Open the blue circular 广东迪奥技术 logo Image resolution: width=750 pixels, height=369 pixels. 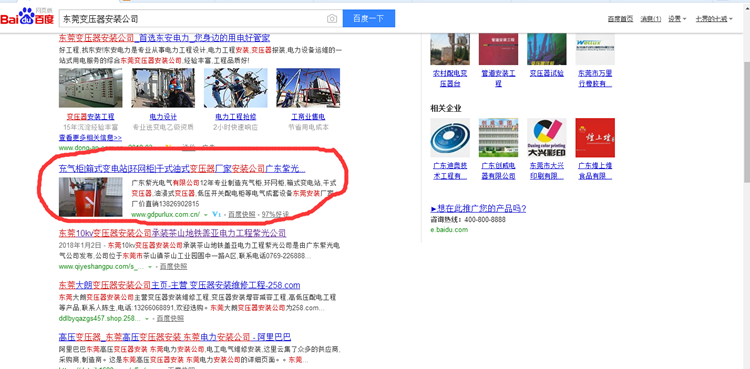click(x=450, y=138)
